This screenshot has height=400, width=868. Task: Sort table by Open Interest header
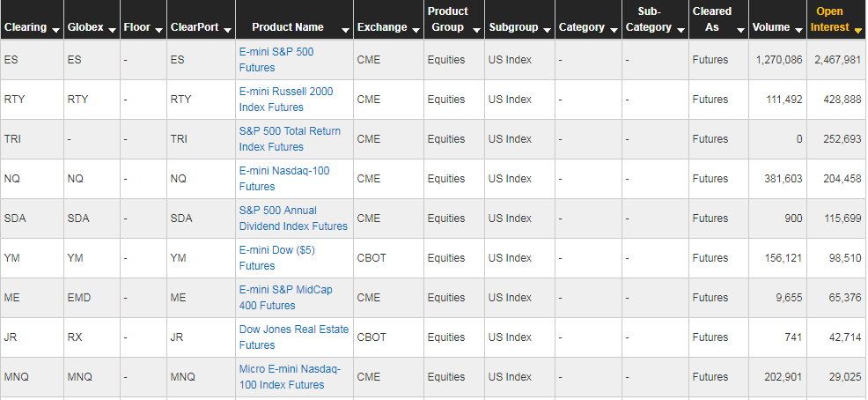[857, 29]
